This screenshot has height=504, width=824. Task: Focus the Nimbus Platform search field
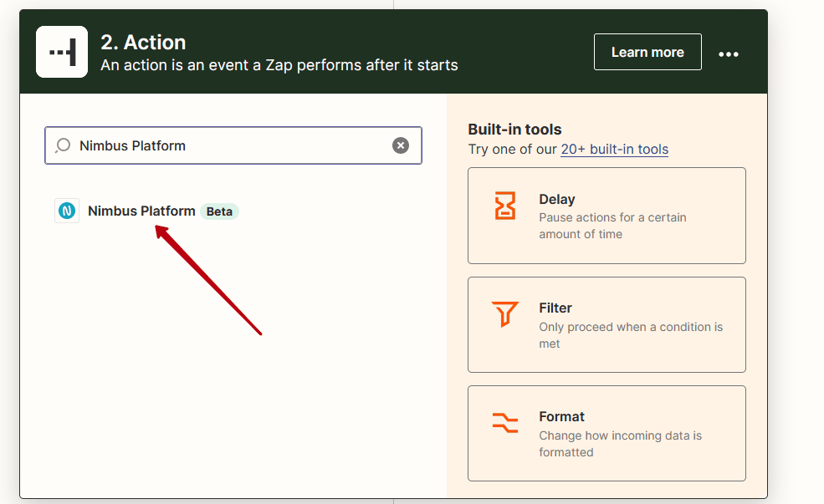tap(233, 145)
